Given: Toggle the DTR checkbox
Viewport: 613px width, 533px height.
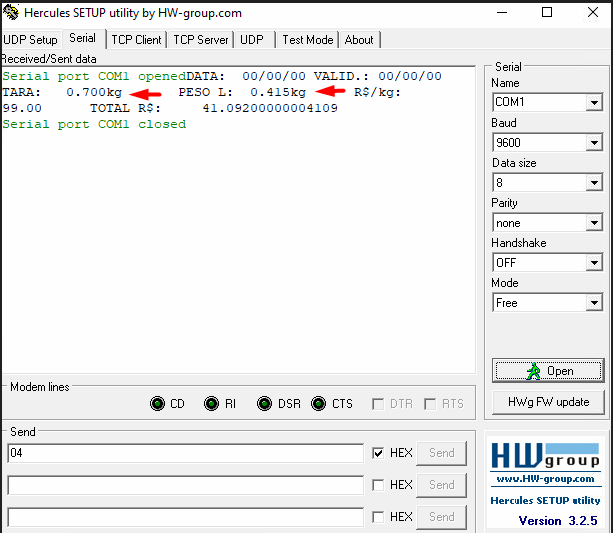Looking at the screenshot, I should click(378, 404).
